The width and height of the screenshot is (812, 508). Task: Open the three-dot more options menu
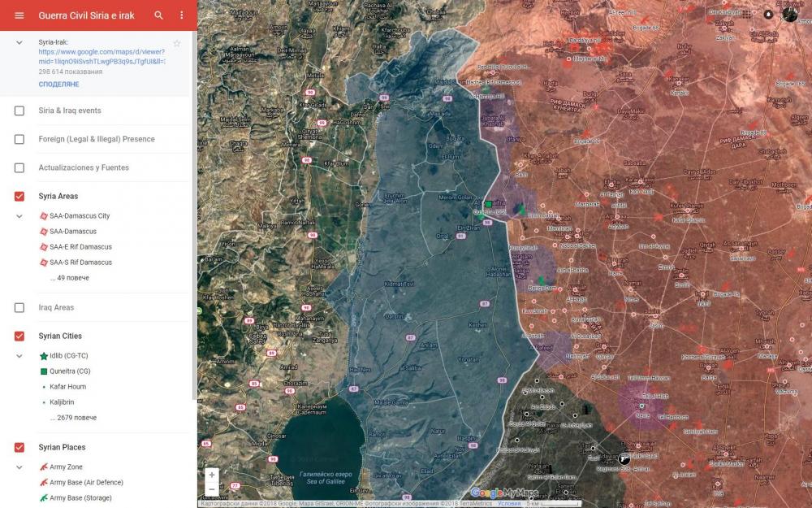point(181,15)
